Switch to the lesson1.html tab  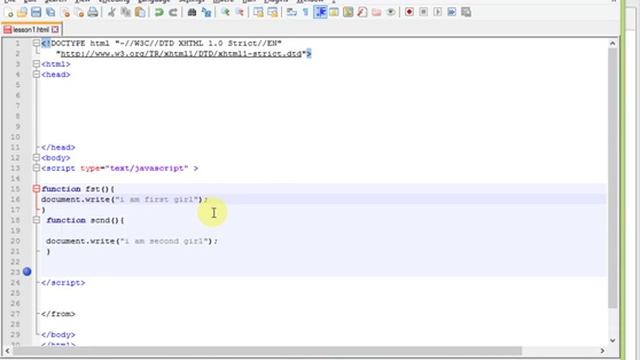[31, 29]
